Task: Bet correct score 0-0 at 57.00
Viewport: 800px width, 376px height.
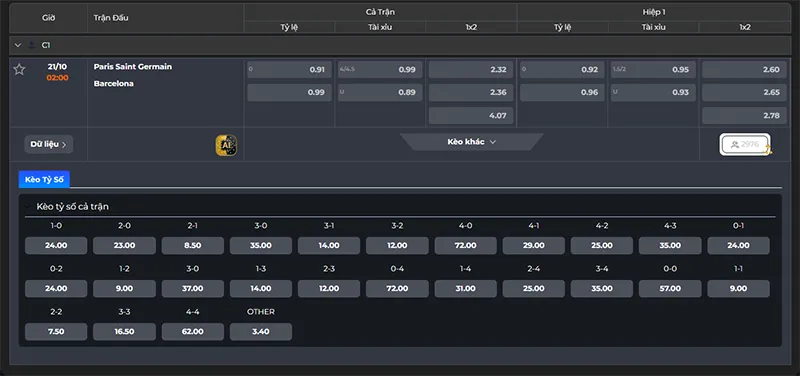Action: (x=670, y=289)
